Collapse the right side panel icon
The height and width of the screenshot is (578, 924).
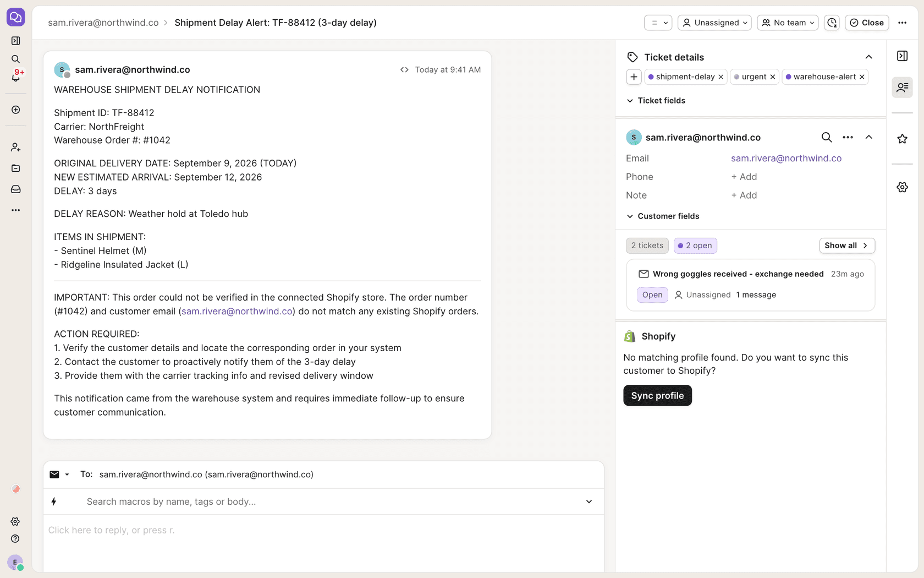coord(902,56)
